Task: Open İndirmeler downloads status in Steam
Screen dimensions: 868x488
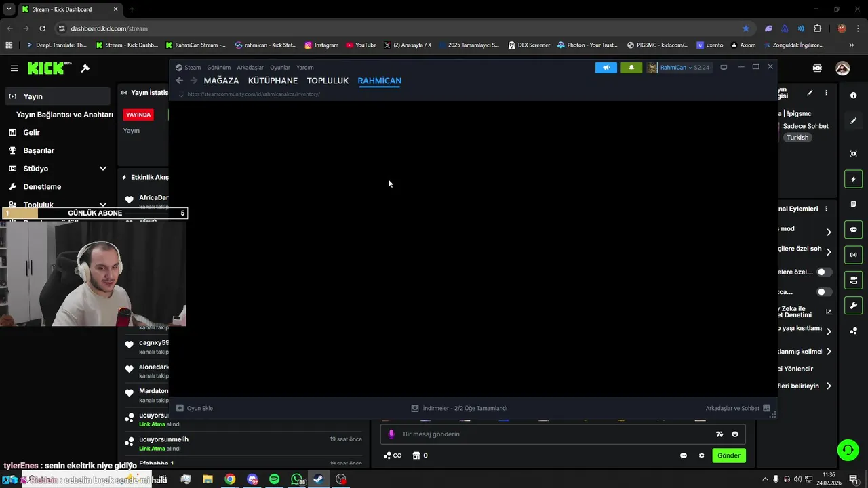Action: [459, 408]
